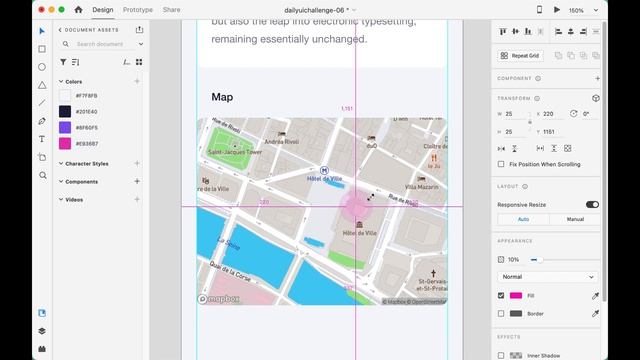Select the #201E40 dark color swatch
640x360 pixels.
point(65,111)
